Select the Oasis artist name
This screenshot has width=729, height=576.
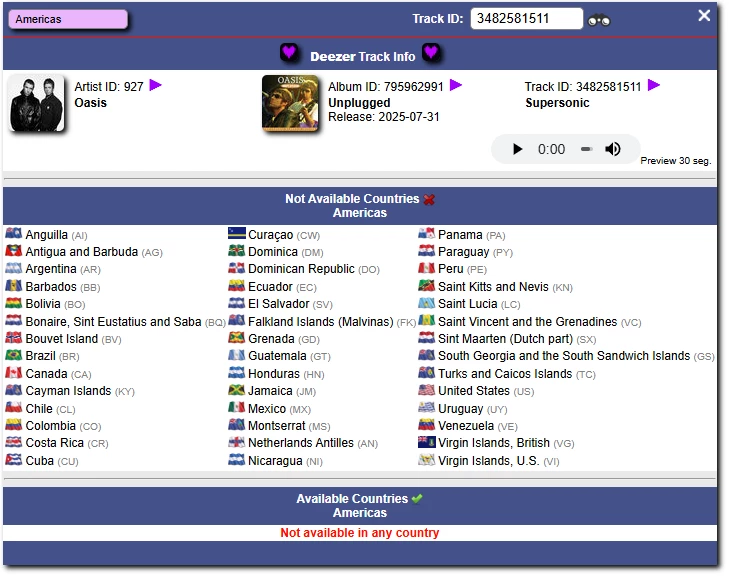pos(91,103)
